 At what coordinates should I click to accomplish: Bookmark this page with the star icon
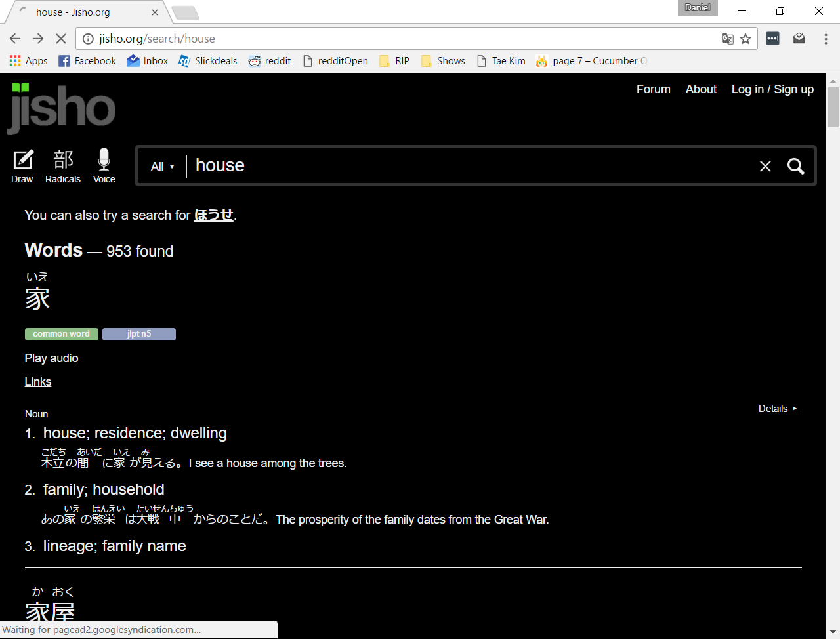(745, 39)
